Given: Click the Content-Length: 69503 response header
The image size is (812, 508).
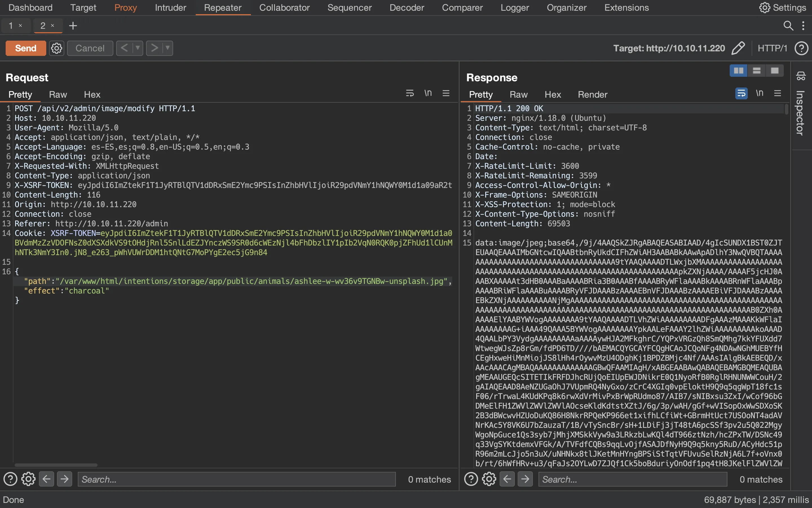Looking at the screenshot, I should (x=522, y=224).
